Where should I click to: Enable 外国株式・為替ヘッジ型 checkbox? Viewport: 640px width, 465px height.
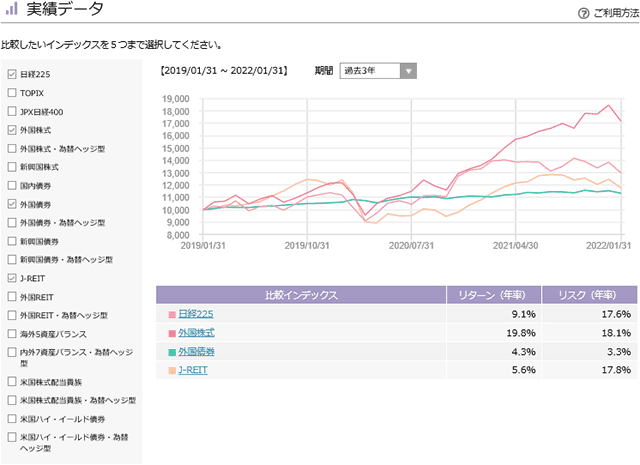point(12,148)
